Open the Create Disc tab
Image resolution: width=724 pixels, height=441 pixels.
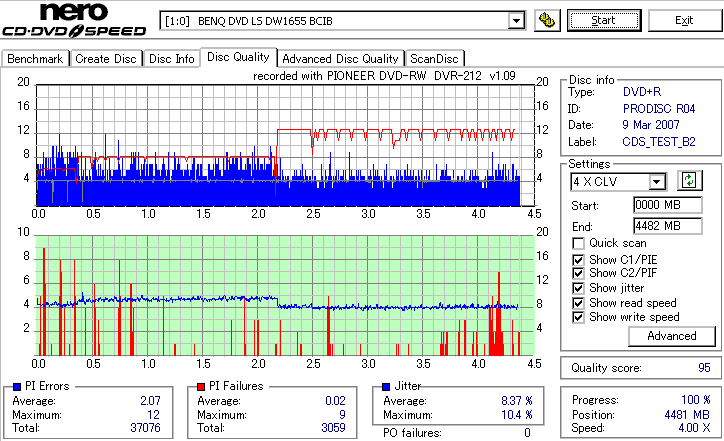(106, 59)
